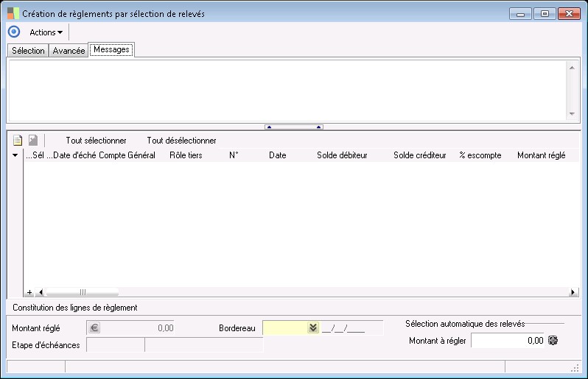Image resolution: width=588 pixels, height=379 pixels.
Task: Click the % escompte column header
Action: [x=480, y=155]
